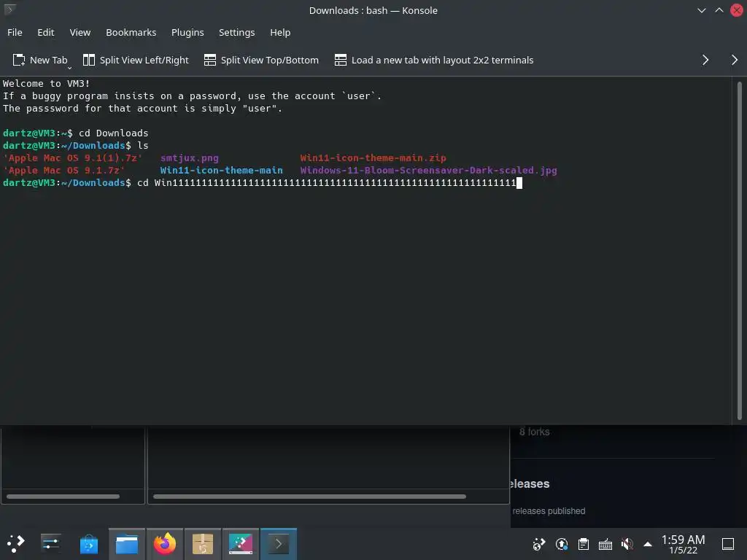
Task: Launch the Discover software store
Action: [88, 544]
